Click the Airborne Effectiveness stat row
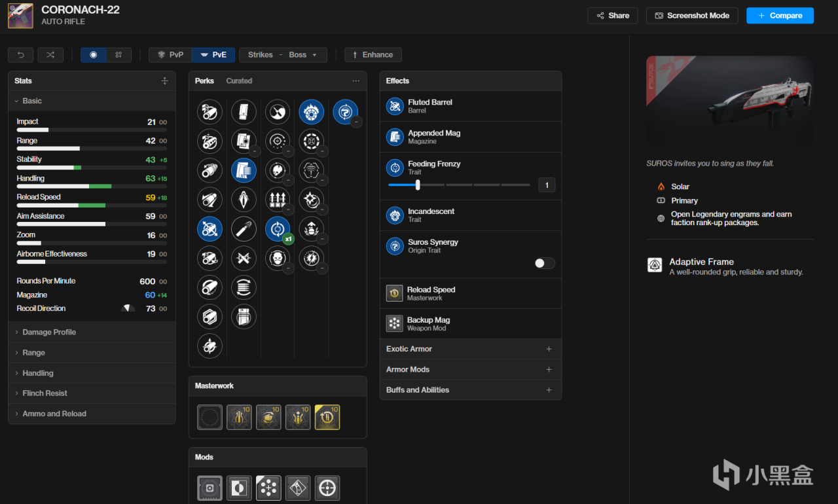The width and height of the screenshot is (838, 504). click(92, 256)
